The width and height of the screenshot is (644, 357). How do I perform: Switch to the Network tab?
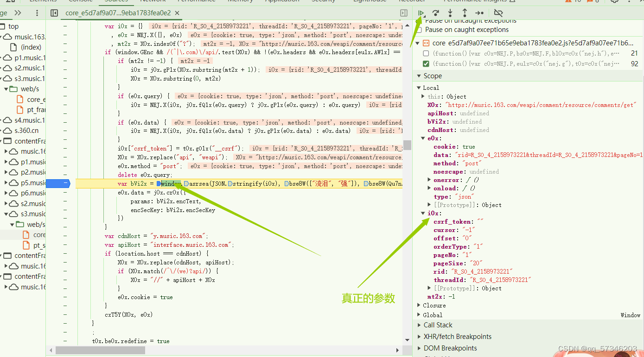click(153, 1)
